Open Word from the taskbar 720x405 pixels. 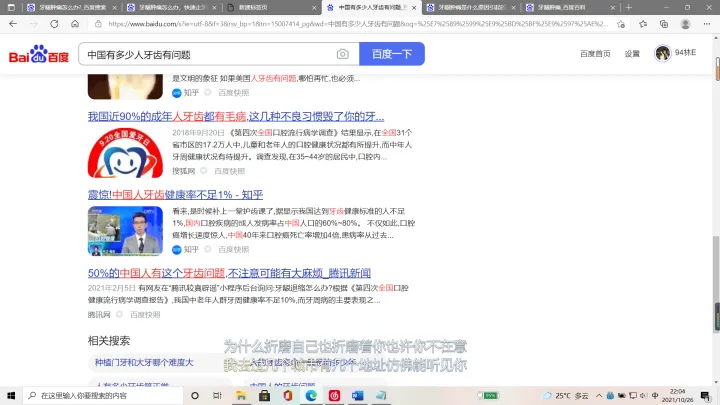[358, 395]
